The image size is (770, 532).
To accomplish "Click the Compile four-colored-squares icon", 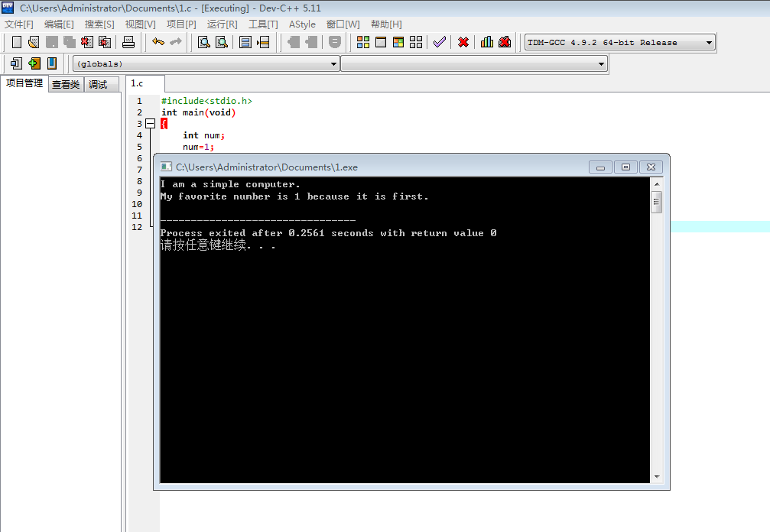I will pyautogui.click(x=363, y=42).
